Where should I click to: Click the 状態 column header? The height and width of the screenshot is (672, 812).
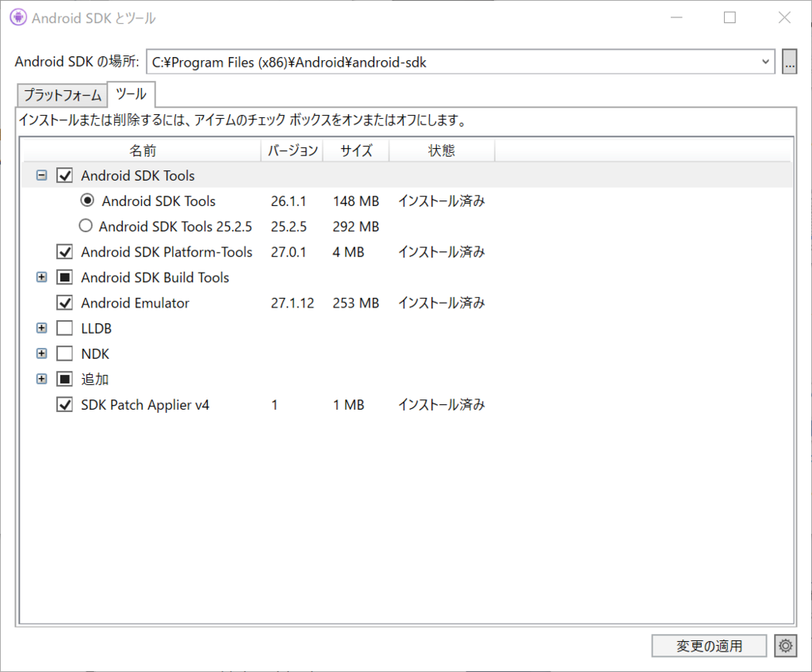442,151
